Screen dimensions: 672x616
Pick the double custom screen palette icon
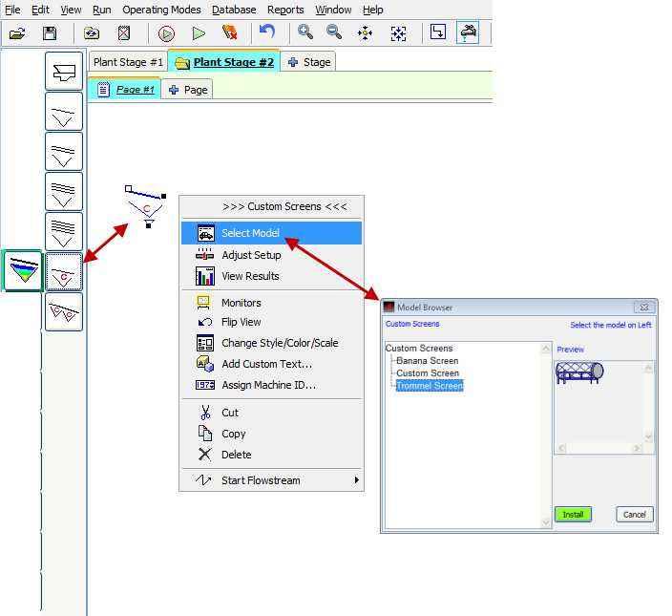[x=64, y=312]
